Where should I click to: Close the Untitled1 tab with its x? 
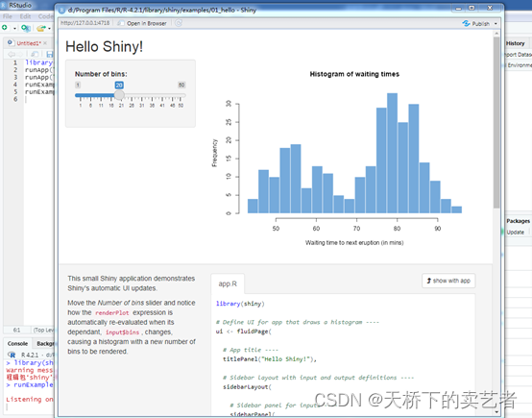pyautogui.click(x=45, y=43)
